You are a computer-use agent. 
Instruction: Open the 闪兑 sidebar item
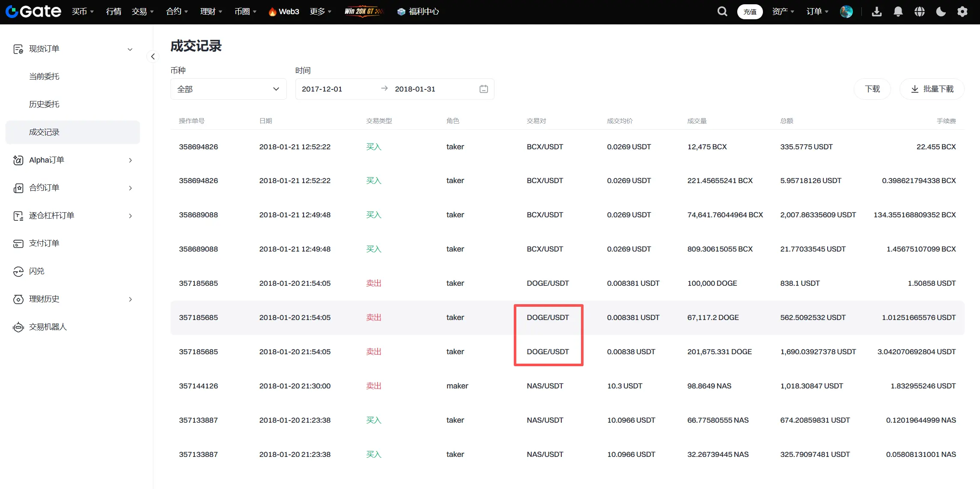tap(36, 271)
